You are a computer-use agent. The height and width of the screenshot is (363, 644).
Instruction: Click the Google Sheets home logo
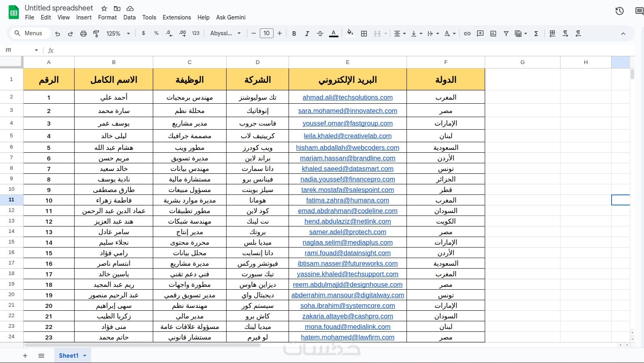coord(14,12)
